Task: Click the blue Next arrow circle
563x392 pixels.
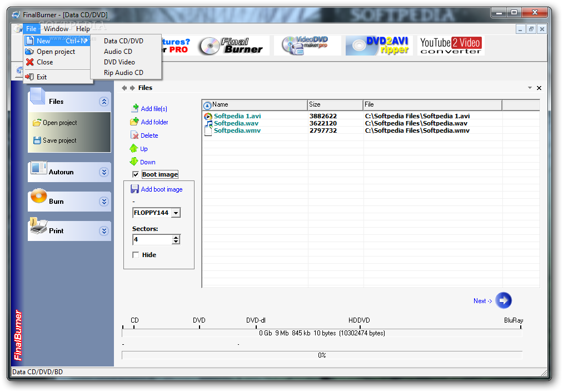Action: tap(504, 300)
